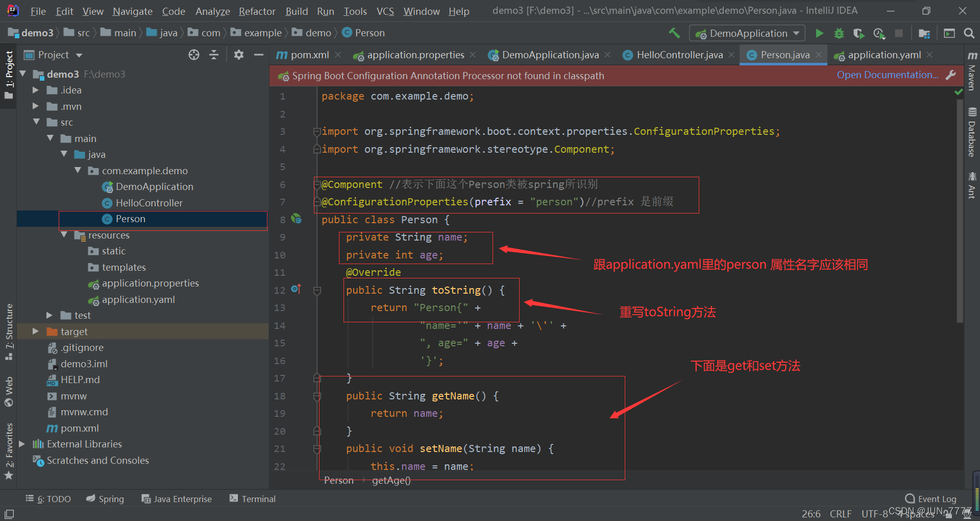Switch to HelloController.java tab
This screenshot has width=980, height=521.
click(679, 55)
